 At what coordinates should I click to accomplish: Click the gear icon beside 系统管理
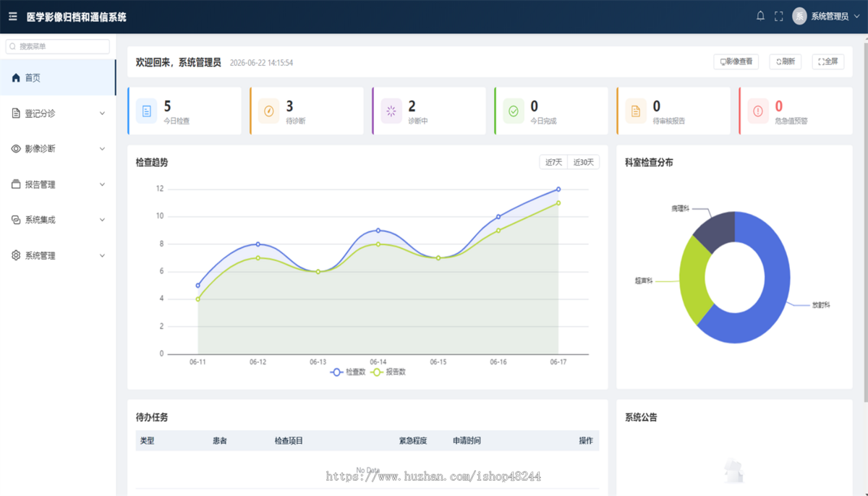pyautogui.click(x=16, y=255)
